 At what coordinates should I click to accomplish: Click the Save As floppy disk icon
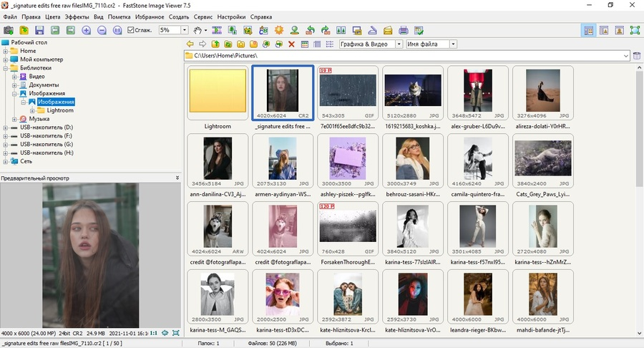coord(39,30)
